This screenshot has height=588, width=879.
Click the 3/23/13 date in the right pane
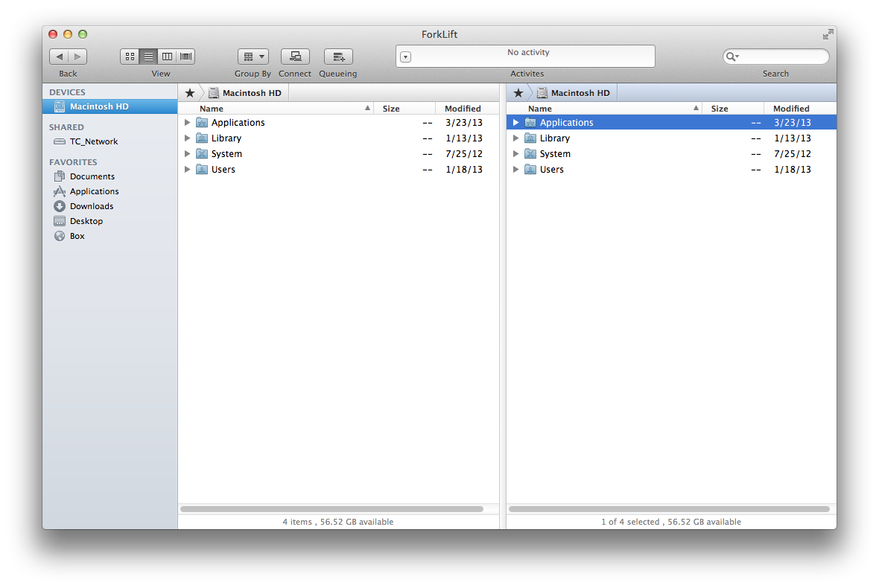tap(792, 123)
